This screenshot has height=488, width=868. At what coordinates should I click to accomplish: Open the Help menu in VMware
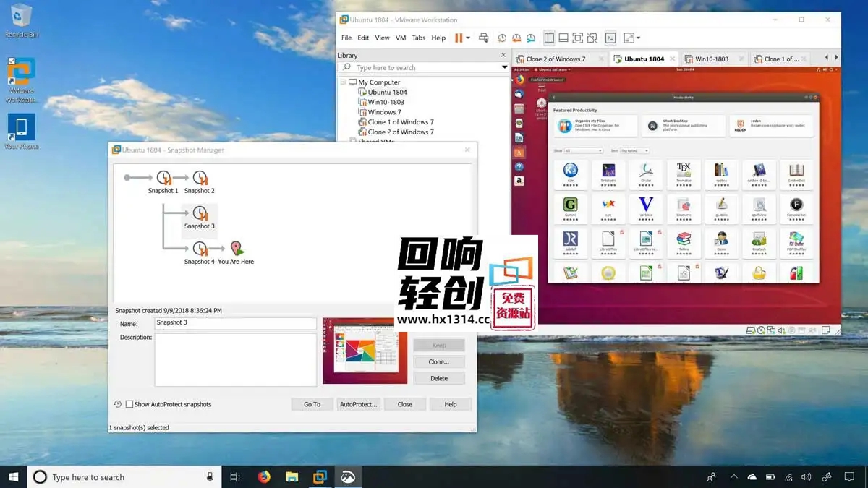coord(438,38)
